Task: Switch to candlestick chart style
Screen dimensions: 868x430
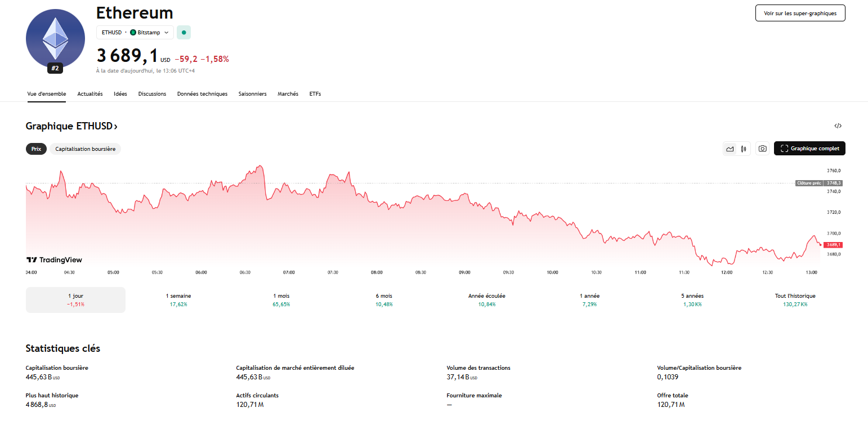Action: point(744,149)
